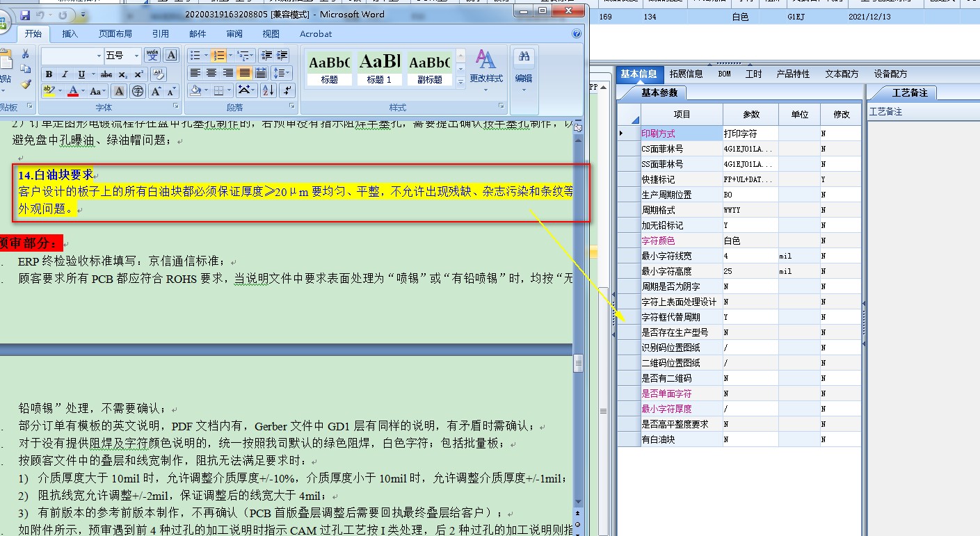Toggle show paragraph marks
980x536 pixels.
[288, 90]
